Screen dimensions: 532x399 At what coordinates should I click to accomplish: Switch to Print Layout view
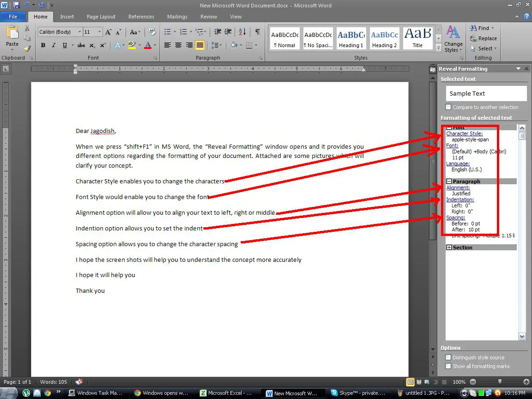(x=410, y=382)
